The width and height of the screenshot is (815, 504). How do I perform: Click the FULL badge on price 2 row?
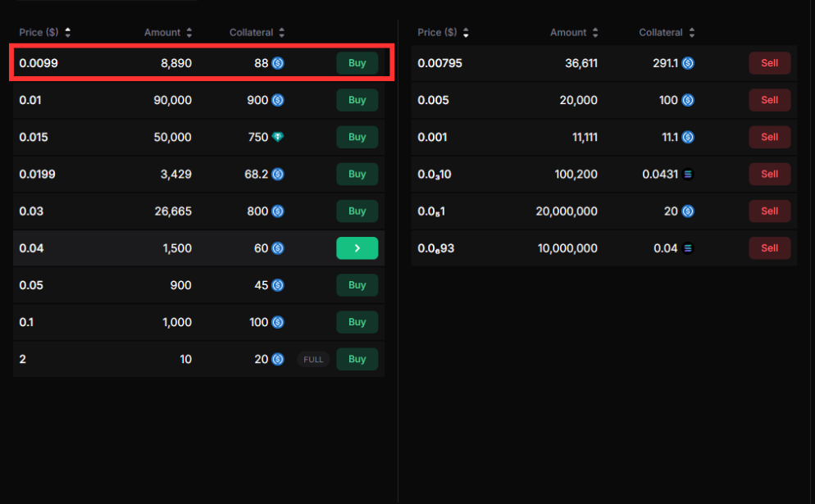point(313,359)
